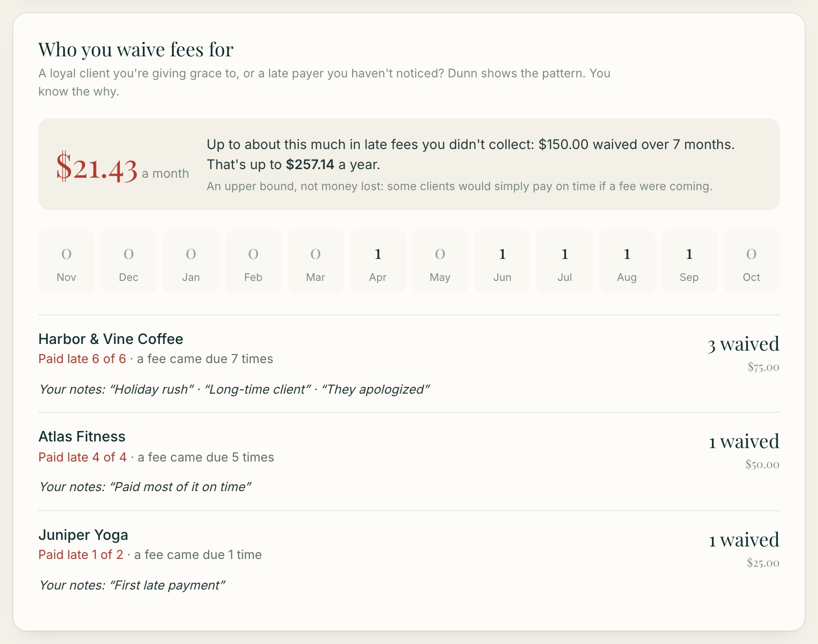
Task: Click the Oct month tile
Action: (x=752, y=261)
